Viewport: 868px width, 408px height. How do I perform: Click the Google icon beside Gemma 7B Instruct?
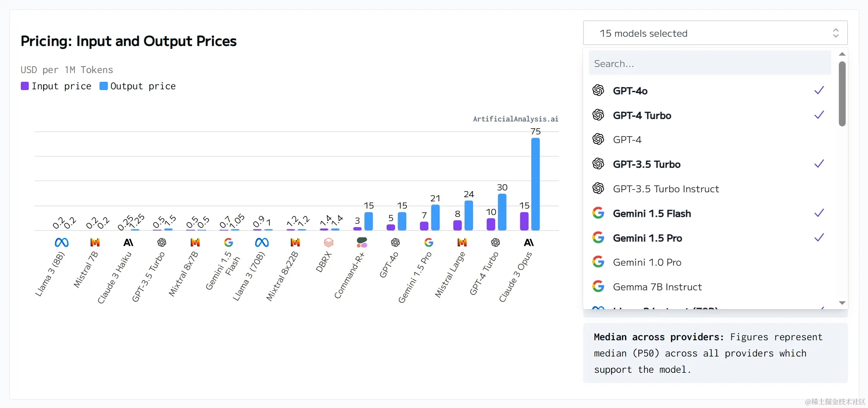(x=598, y=286)
